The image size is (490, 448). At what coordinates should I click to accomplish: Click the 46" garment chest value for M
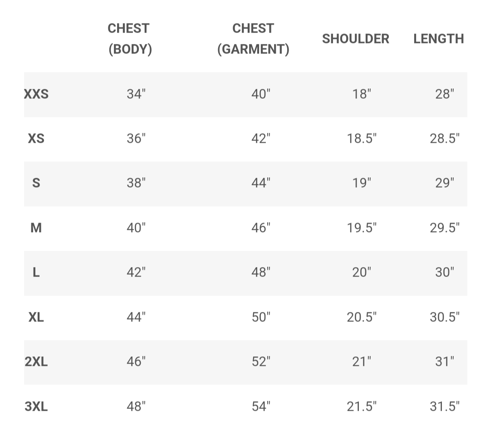261,228
